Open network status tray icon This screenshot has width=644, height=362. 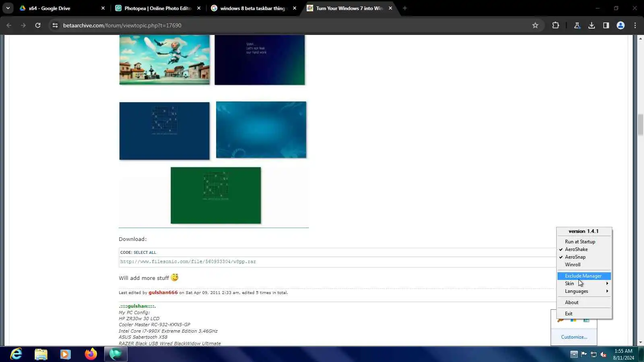click(x=593, y=354)
